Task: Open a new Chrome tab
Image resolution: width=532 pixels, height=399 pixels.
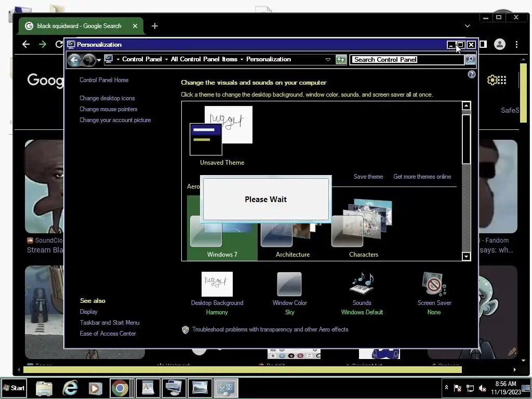Action: [155, 26]
